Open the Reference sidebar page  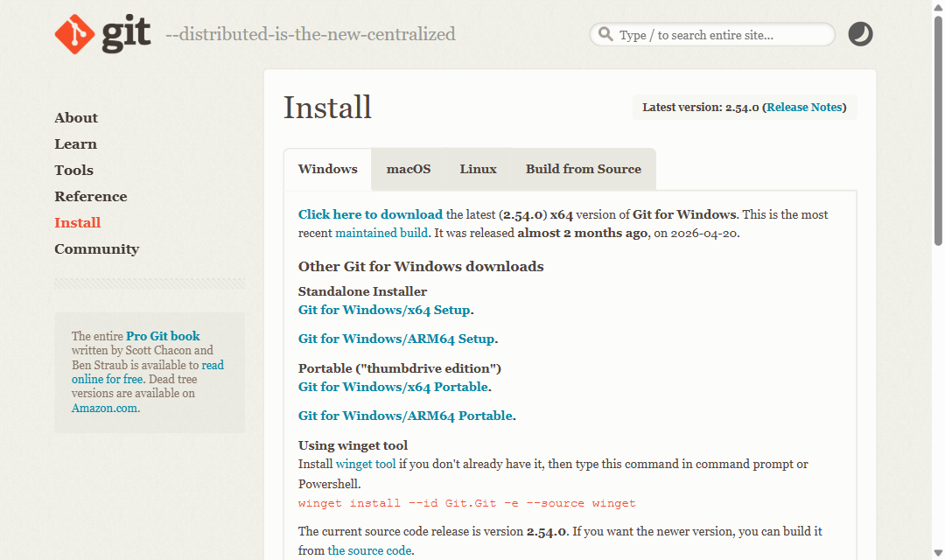(x=90, y=197)
